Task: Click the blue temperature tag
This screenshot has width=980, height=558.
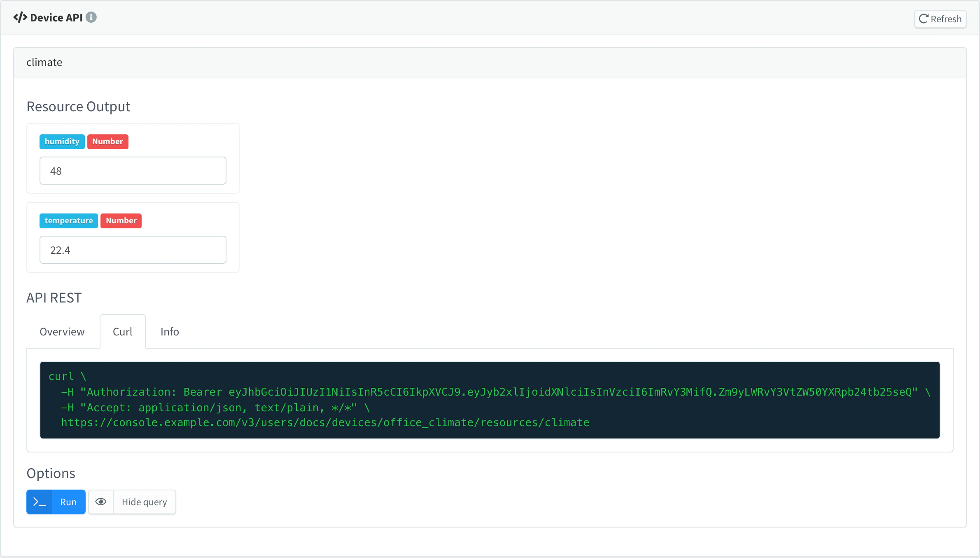Action: 69,220
